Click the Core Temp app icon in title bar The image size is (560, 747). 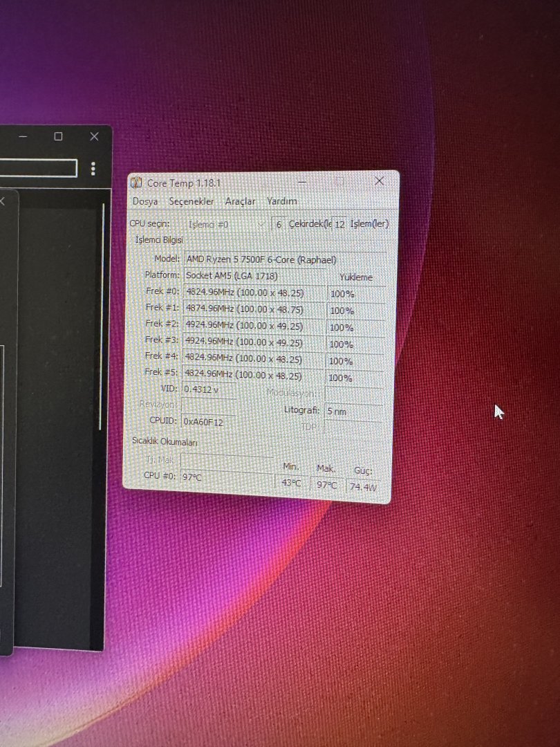(136, 183)
